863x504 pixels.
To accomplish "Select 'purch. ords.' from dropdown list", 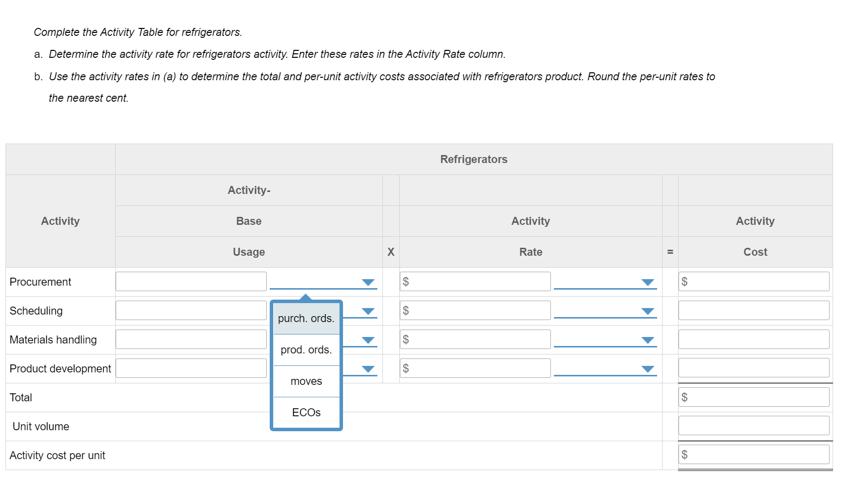I will click(306, 319).
